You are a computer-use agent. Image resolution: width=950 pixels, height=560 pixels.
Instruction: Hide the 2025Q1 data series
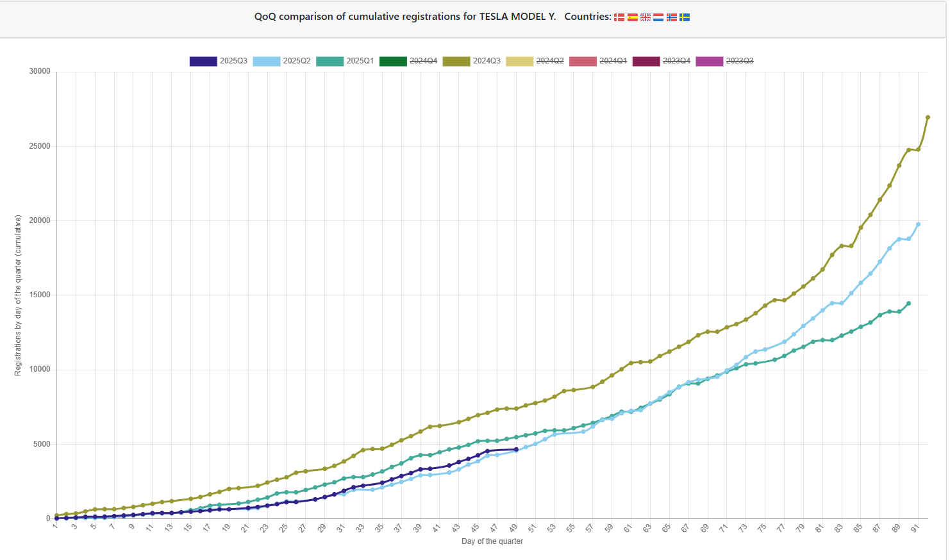point(345,61)
